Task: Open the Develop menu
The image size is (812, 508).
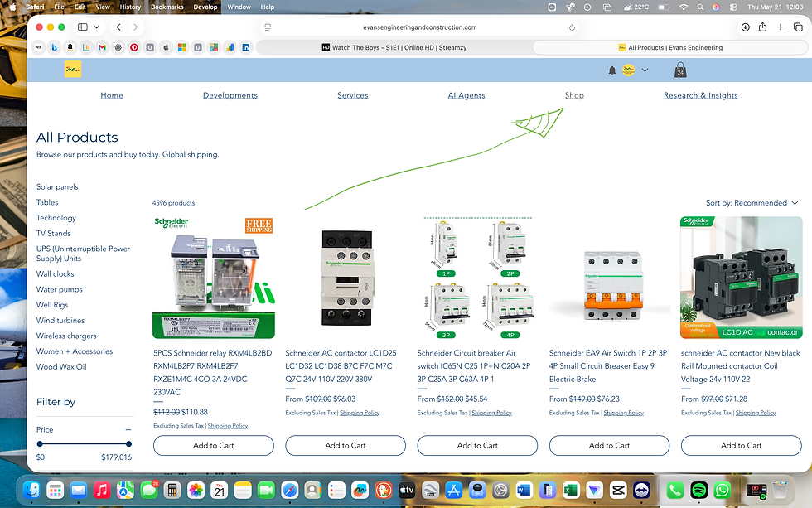Action: tap(205, 7)
